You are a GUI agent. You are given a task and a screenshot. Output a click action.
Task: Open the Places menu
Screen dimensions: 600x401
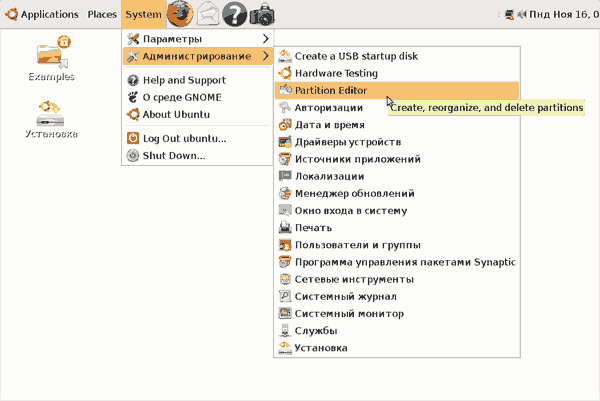tap(102, 14)
